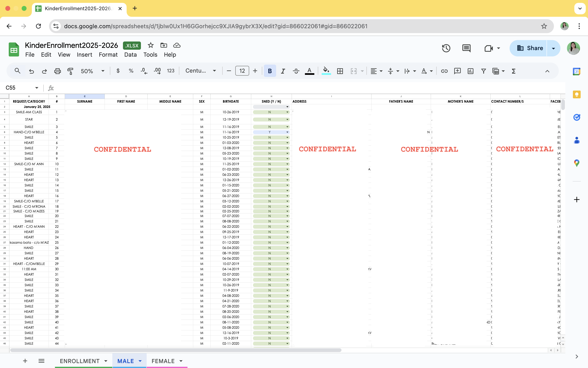
Task: Click the create filter funnel icon
Action: 483,71
